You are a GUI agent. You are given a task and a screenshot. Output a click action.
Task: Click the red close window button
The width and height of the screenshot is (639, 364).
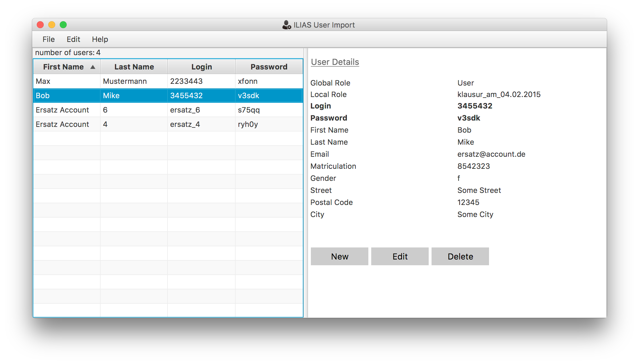(40, 25)
